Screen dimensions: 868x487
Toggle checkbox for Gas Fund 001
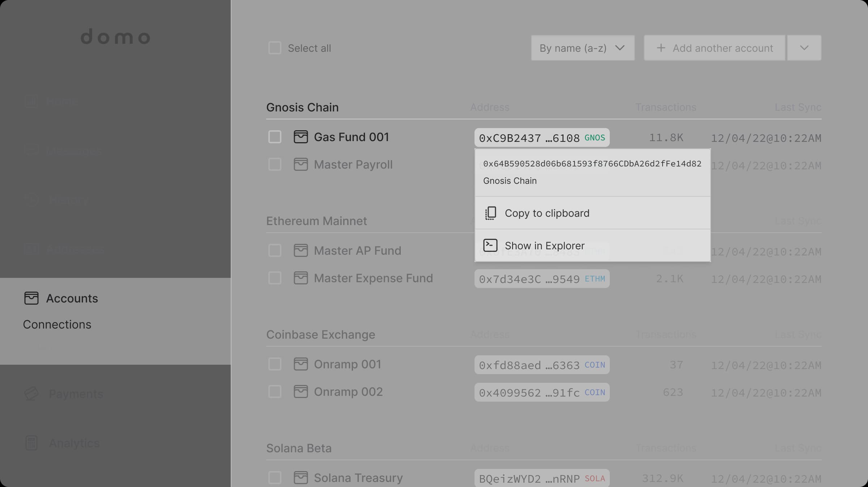pyautogui.click(x=274, y=137)
